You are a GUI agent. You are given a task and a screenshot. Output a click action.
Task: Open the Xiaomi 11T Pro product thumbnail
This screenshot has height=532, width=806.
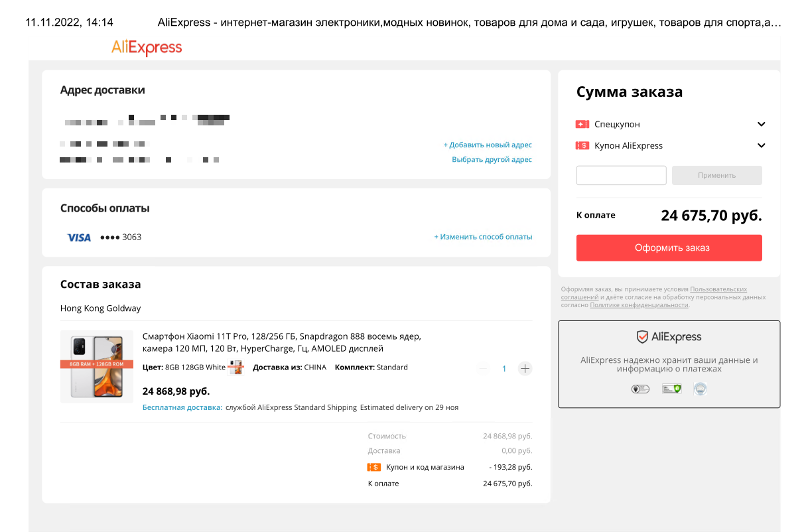(x=97, y=367)
